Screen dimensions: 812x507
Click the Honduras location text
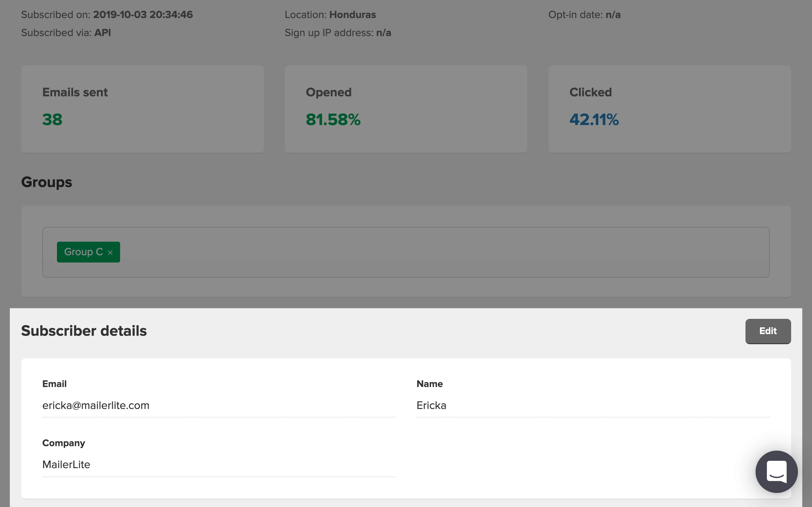tap(352, 15)
